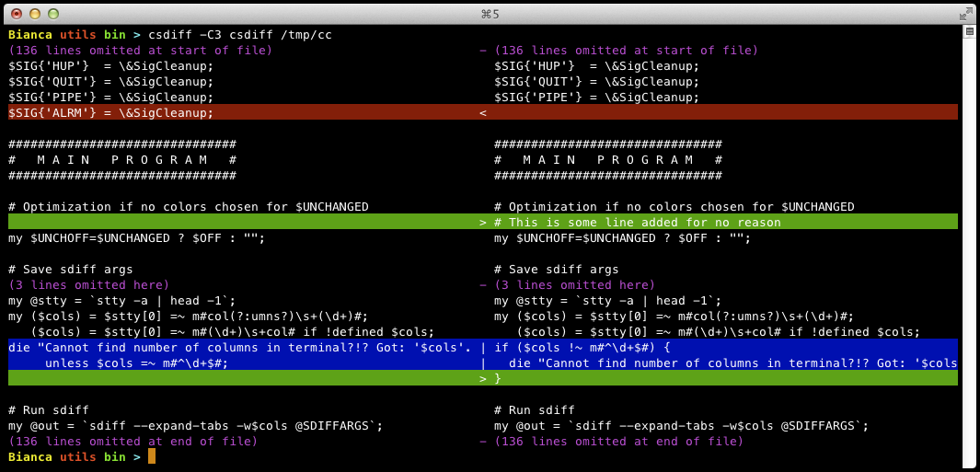Click 'unless $cols =~ m#^\d+$#;' line
The height and width of the screenshot is (472, 980).
136,363
